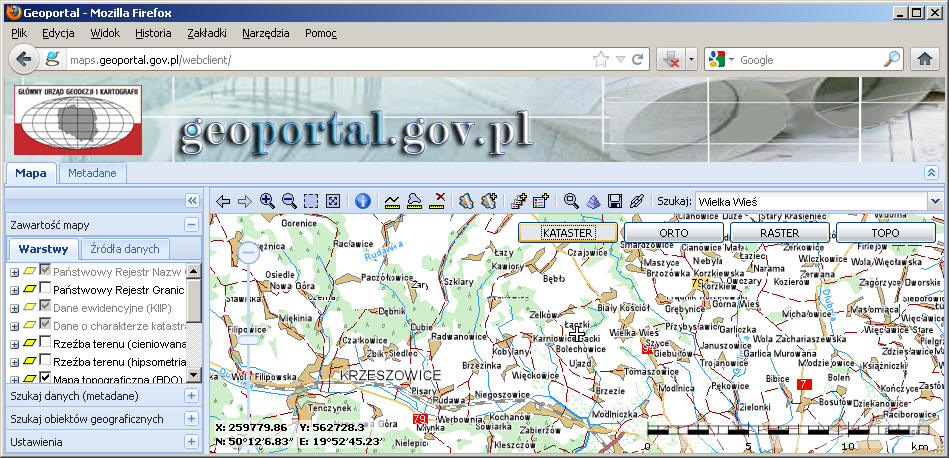This screenshot has width=949, height=458.
Task: Uncheck Mapa topograficzna (BDO) layer
Action: tap(45, 378)
